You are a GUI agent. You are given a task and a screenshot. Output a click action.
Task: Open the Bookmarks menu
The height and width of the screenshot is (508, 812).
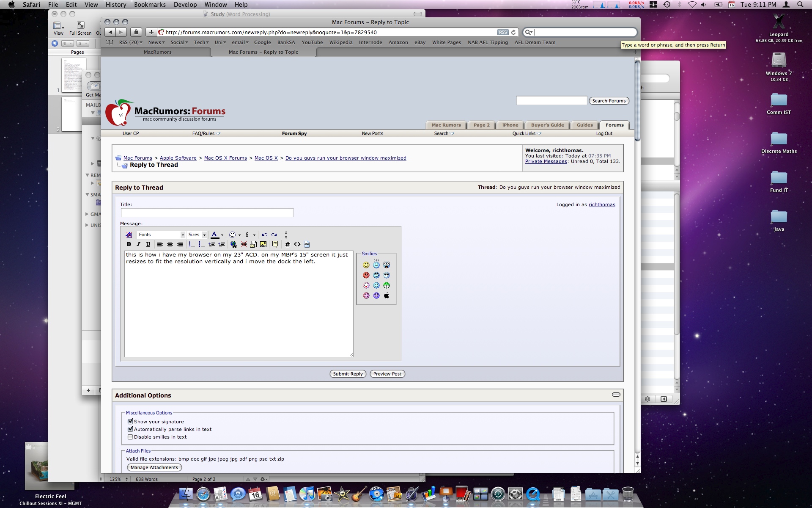click(150, 5)
